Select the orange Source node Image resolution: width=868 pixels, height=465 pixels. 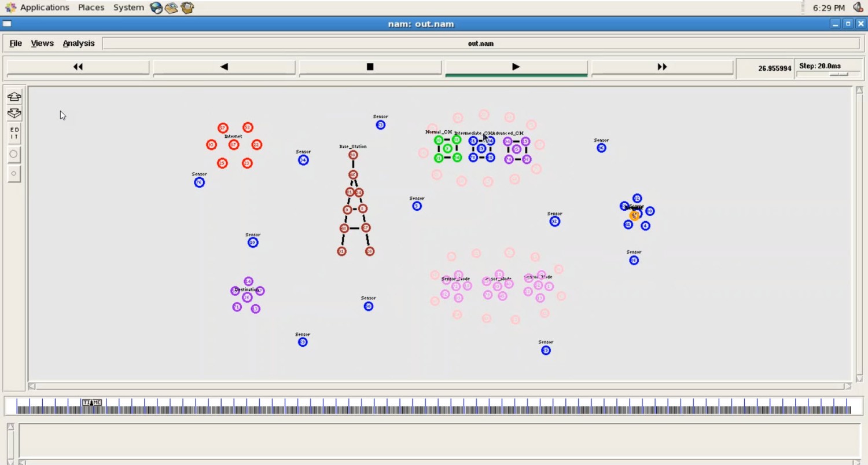(634, 215)
